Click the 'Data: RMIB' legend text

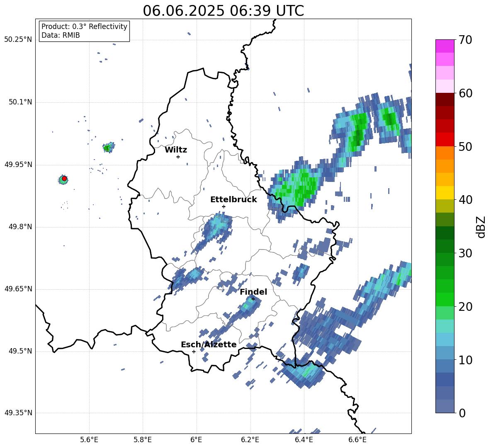[61, 35]
